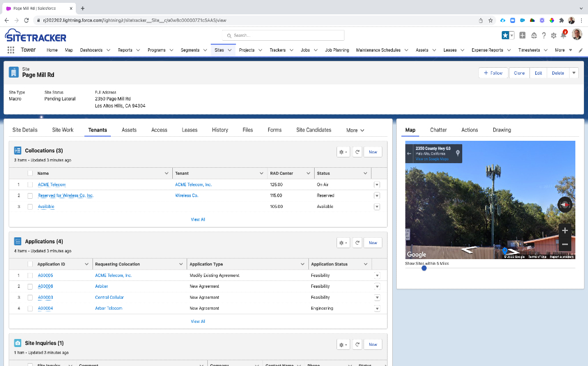
Task: Open the Setup gear icon
Action: point(554,35)
